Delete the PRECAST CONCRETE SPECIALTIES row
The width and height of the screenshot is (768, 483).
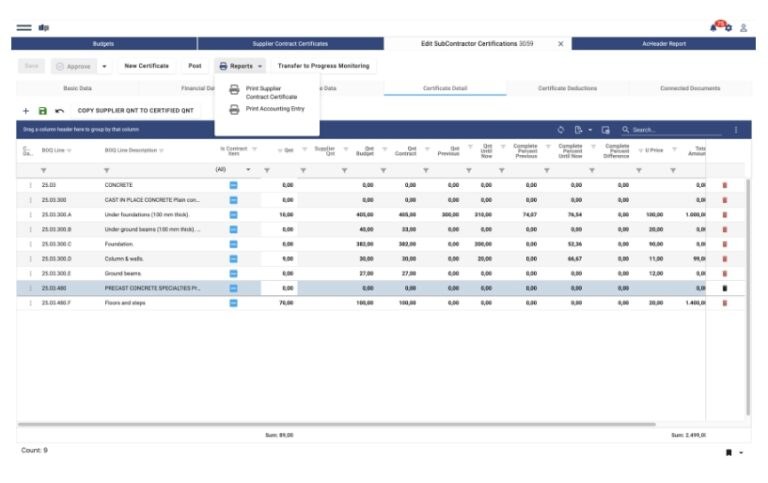click(x=725, y=288)
